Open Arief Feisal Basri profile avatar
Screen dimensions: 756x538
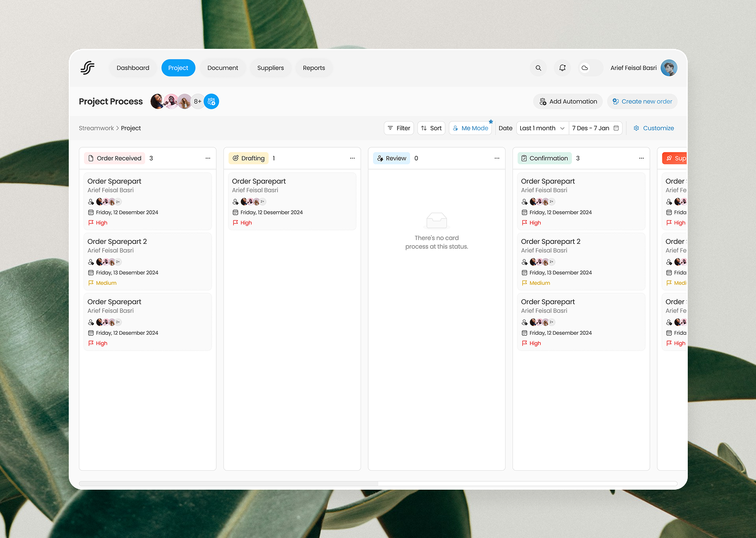669,68
